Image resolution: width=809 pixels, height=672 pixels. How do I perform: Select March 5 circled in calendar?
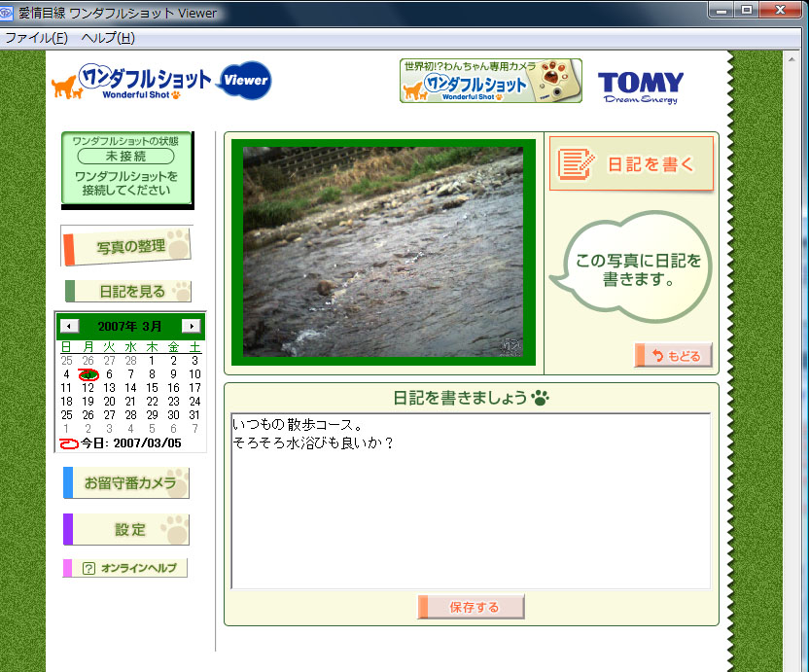(88, 374)
